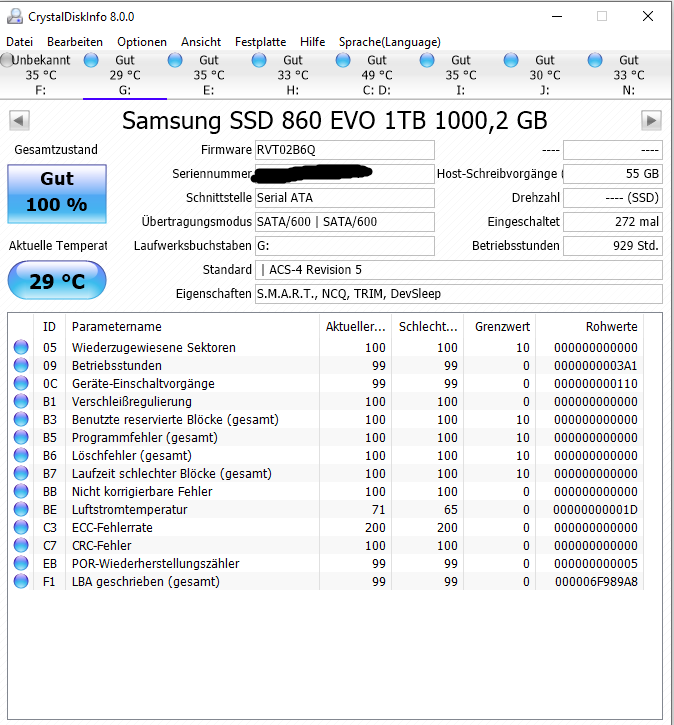Click the Samsung SSD 860 EVO title
The height and width of the screenshot is (725, 674).
coord(335,121)
